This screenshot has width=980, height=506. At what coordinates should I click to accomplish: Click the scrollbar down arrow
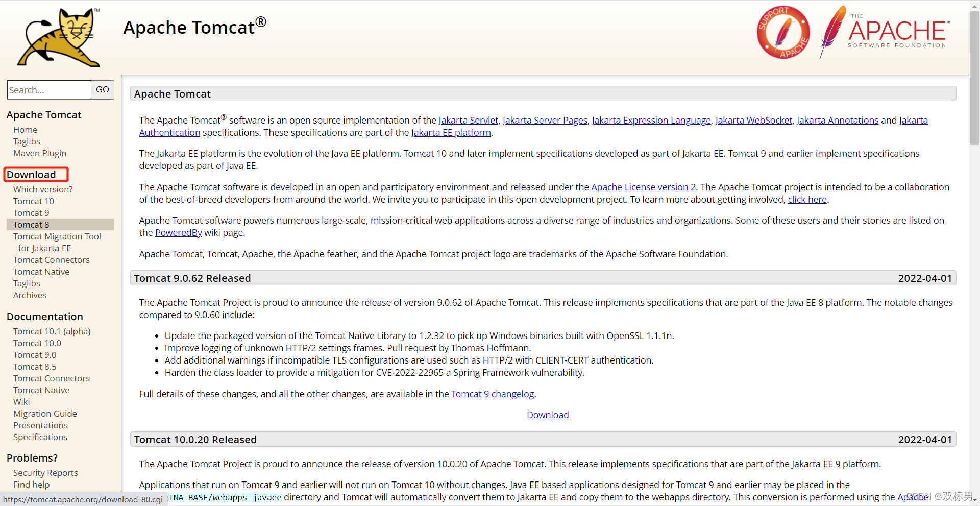click(975, 501)
